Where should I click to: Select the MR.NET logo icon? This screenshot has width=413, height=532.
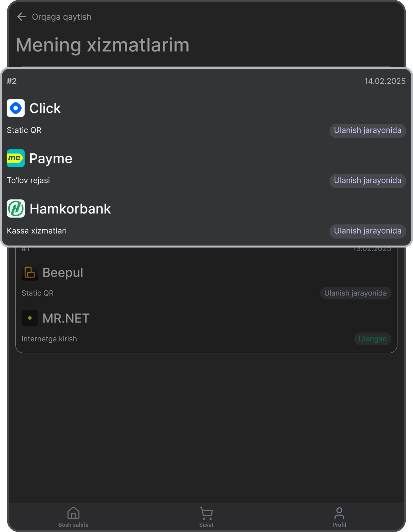coord(30,318)
